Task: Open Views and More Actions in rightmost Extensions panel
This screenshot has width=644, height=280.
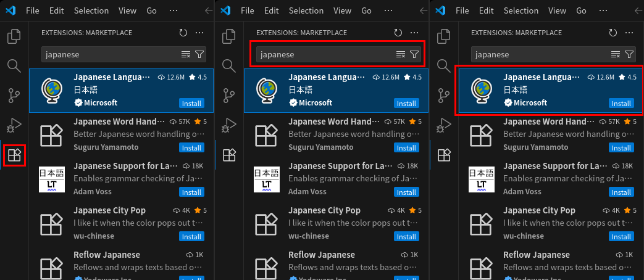Action: coord(629,33)
